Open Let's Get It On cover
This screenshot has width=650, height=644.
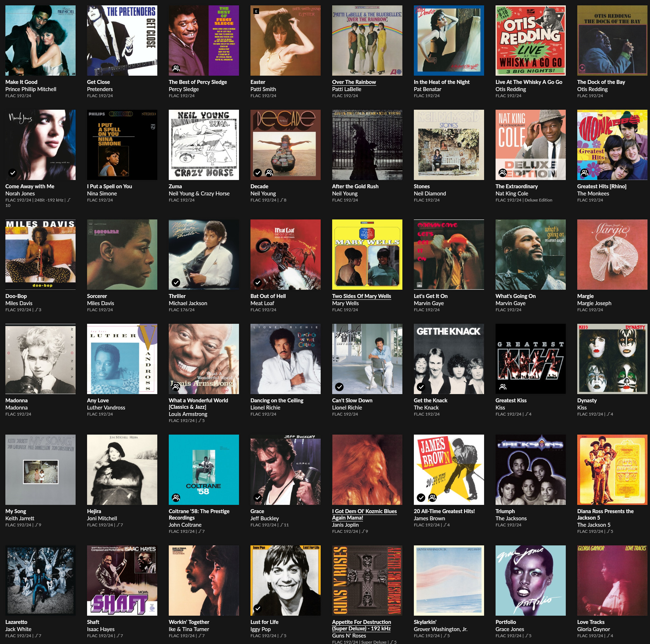(x=449, y=255)
